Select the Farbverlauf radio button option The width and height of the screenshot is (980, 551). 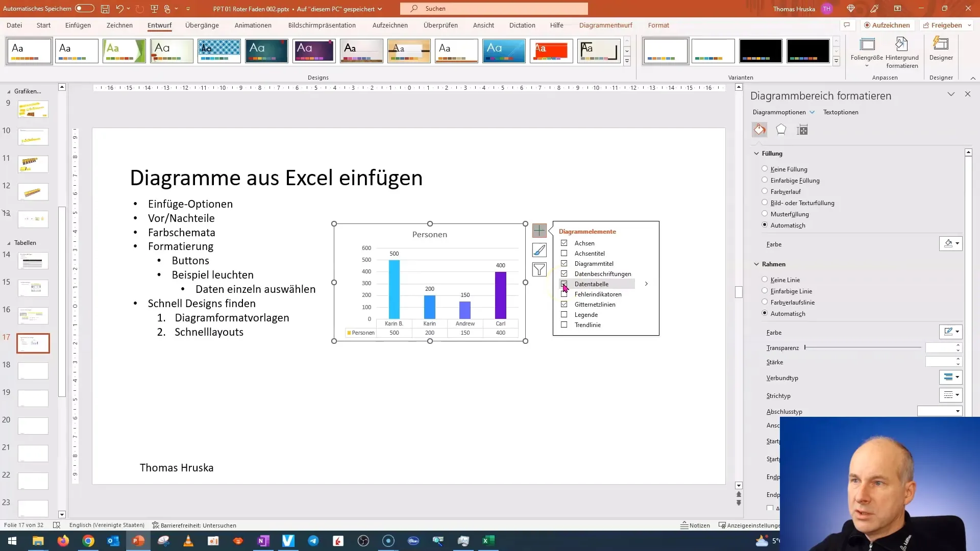click(x=765, y=191)
